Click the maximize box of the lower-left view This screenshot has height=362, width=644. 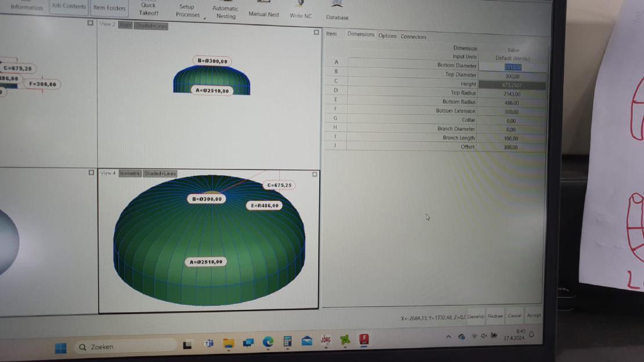[x=91, y=172]
